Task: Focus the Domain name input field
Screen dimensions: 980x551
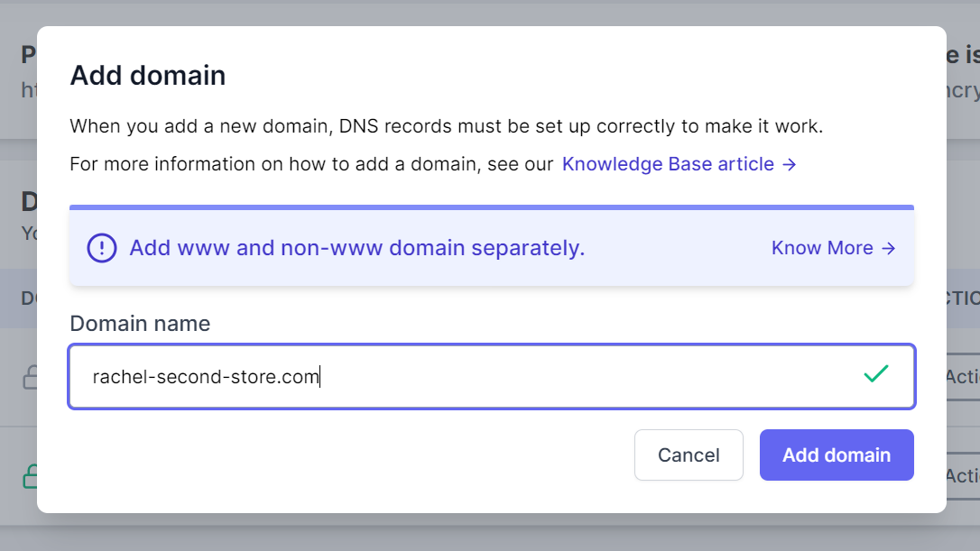Action: pyautogui.click(x=492, y=377)
